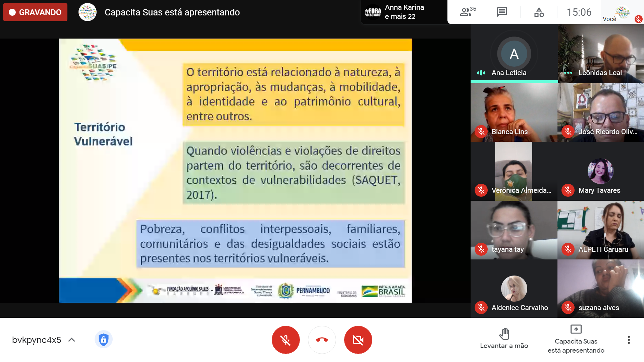The height and width of the screenshot is (362, 644).
Task: Expand meeting details beside bvkpync4x5 code
Action: [71, 340]
